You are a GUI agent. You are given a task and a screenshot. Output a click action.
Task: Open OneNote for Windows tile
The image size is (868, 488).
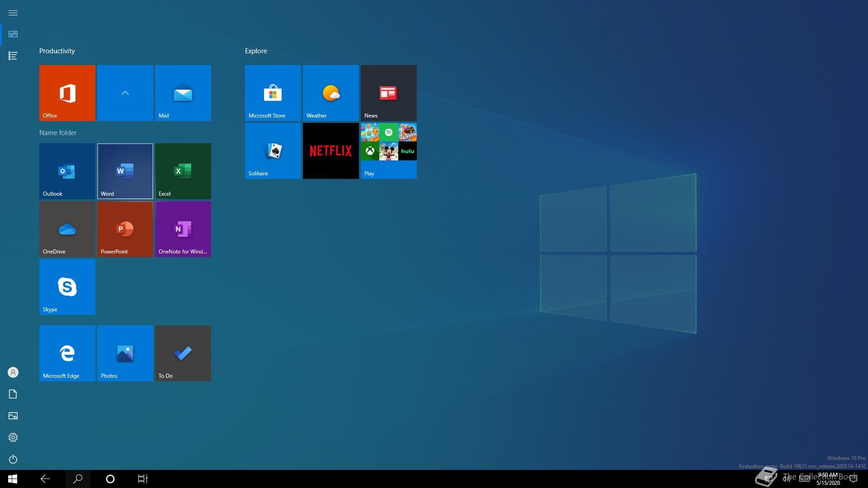(183, 229)
